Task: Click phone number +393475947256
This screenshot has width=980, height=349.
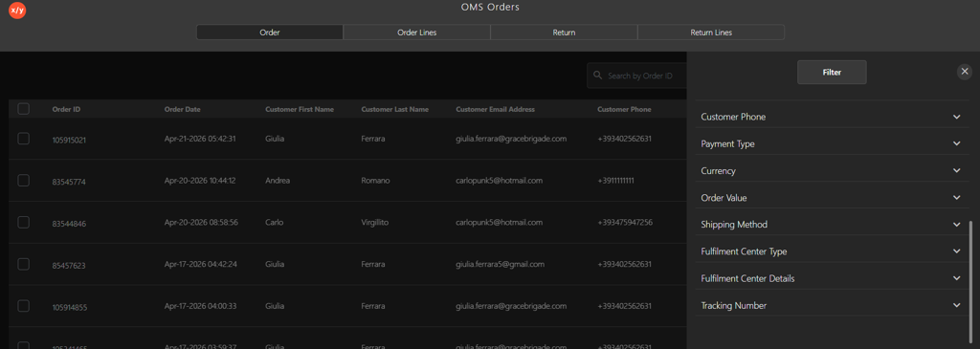Action: click(625, 222)
